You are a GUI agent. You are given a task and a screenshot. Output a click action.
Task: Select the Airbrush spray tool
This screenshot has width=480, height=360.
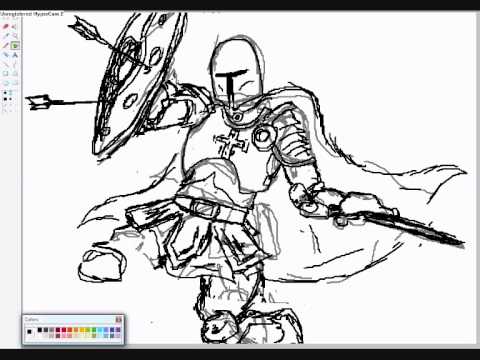click(6, 55)
